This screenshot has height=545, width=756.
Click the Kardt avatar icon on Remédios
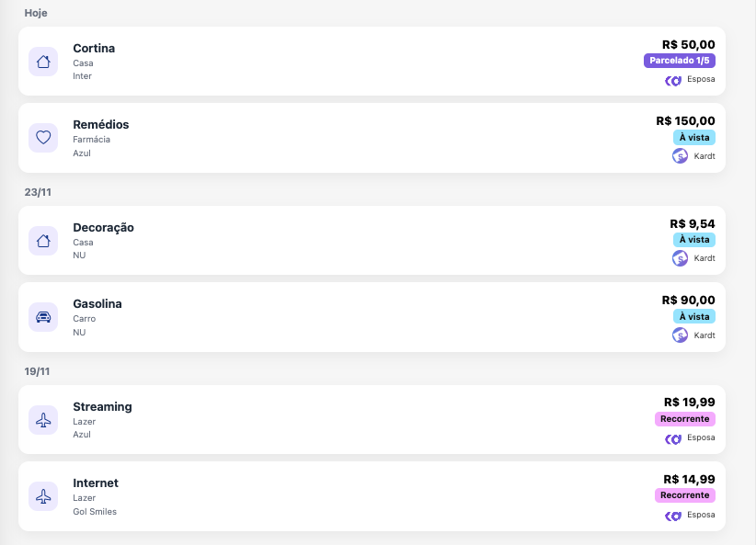coord(681,156)
